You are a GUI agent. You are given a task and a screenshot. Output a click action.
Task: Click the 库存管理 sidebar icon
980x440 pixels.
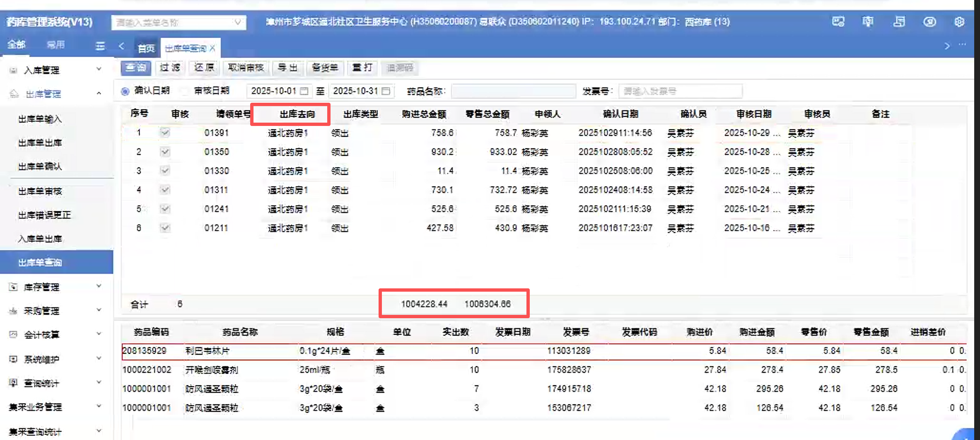(x=13, y=287)
